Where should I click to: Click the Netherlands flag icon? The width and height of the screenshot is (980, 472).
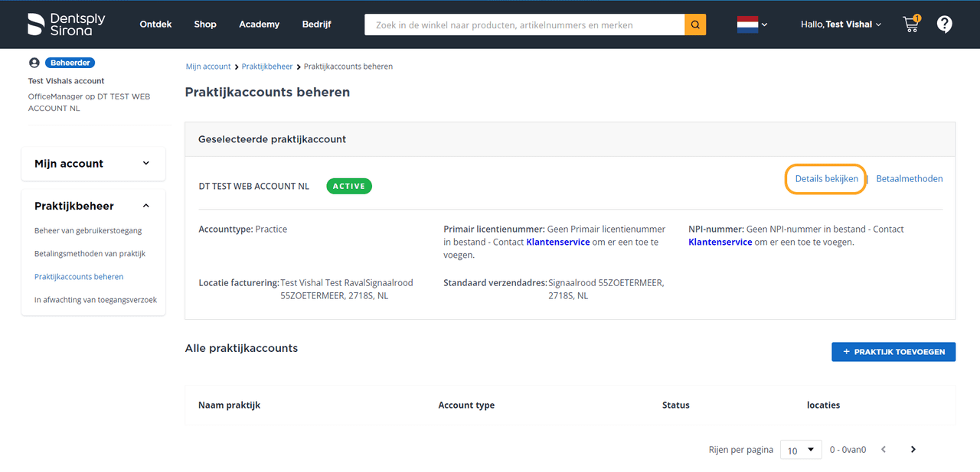point(747,24)
